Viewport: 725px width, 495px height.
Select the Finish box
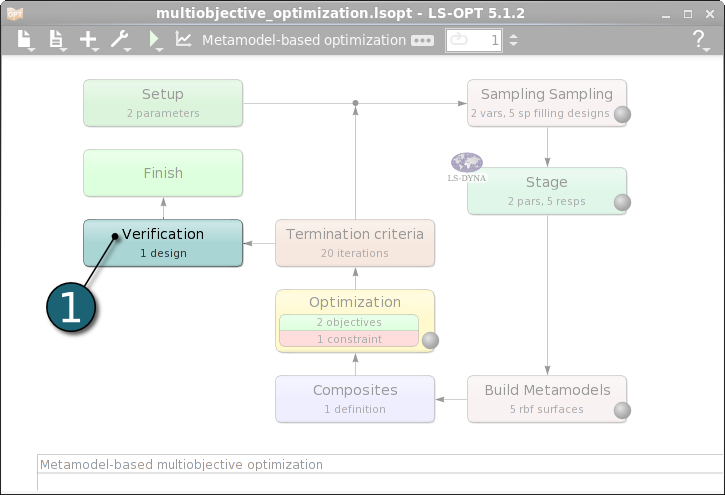click(163, 173)
